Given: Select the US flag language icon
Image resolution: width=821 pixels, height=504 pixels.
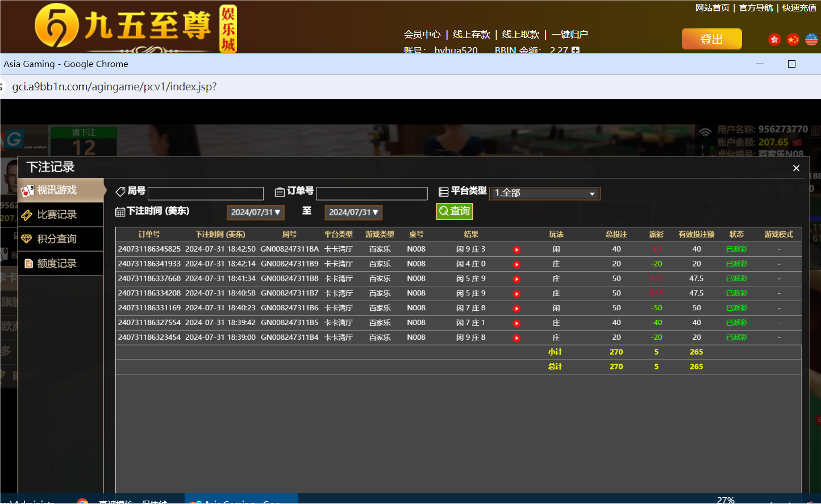Looking at the screenshot, I should click(x=811, y=39).
